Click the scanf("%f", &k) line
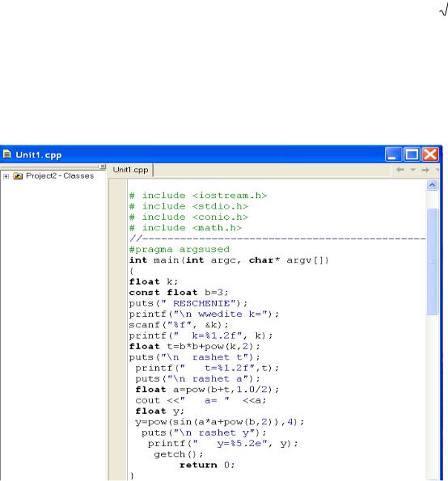448x481 pixels. pyautogui.click(x=179, y=325)
